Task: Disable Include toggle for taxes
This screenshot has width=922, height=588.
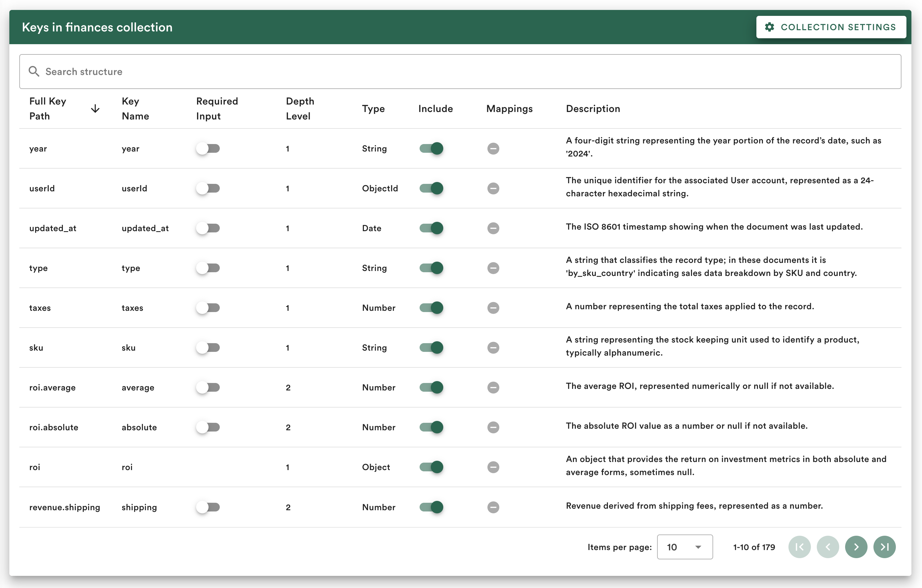Action: point(431,308)
